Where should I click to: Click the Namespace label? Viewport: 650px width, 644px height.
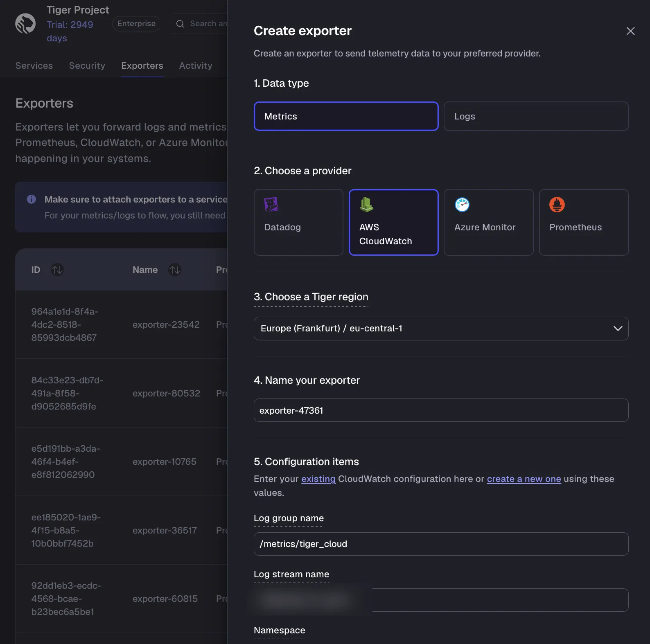tap(280, 630)
